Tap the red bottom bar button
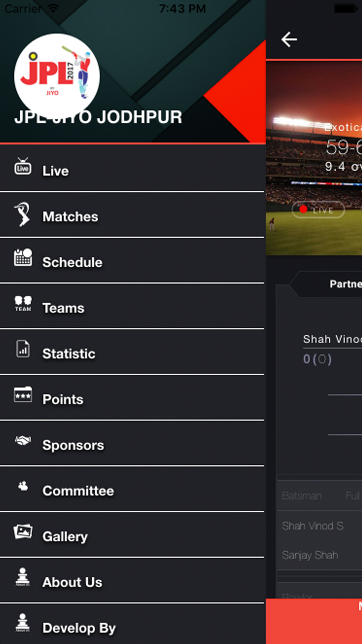Screen dimensions: 362x644 click(x=314, y=621)
